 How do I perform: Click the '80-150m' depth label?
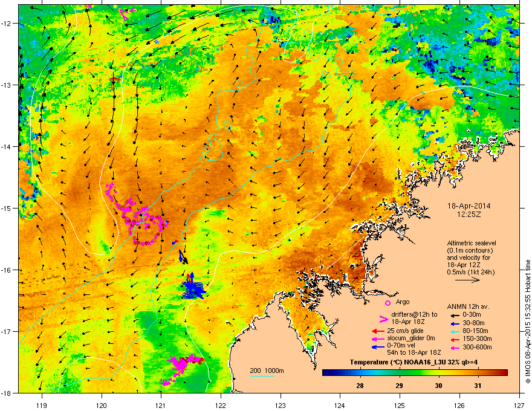[x=475, y=331]
